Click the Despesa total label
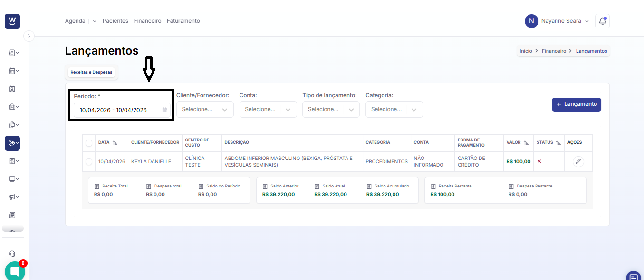The width and height of the screenshot is (644, 280). (168, 186)
